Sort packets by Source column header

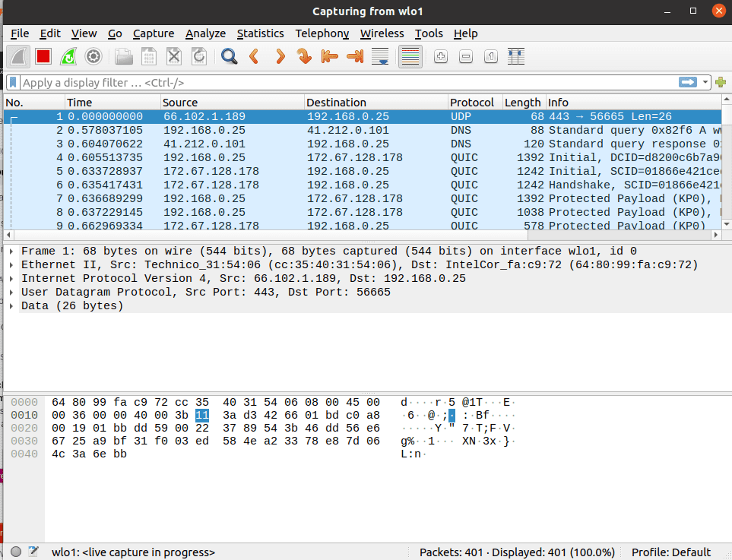click(x=232, y=103)
